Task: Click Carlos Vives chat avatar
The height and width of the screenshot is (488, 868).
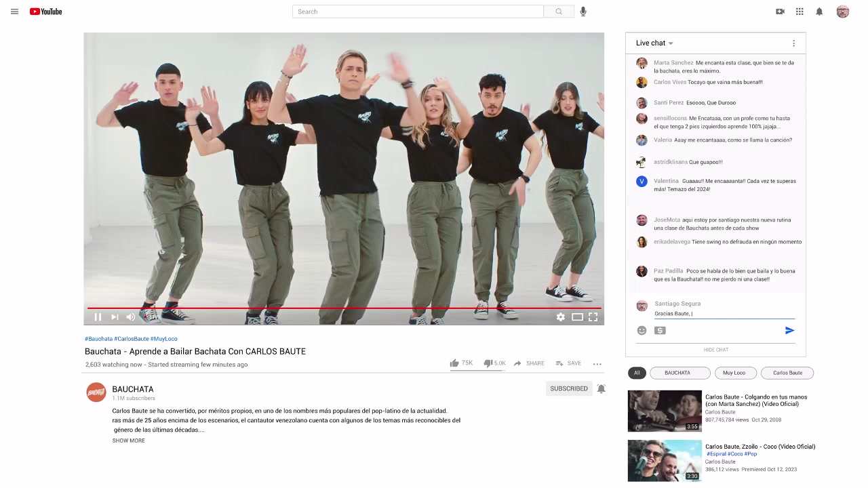Action: [642, 83]
